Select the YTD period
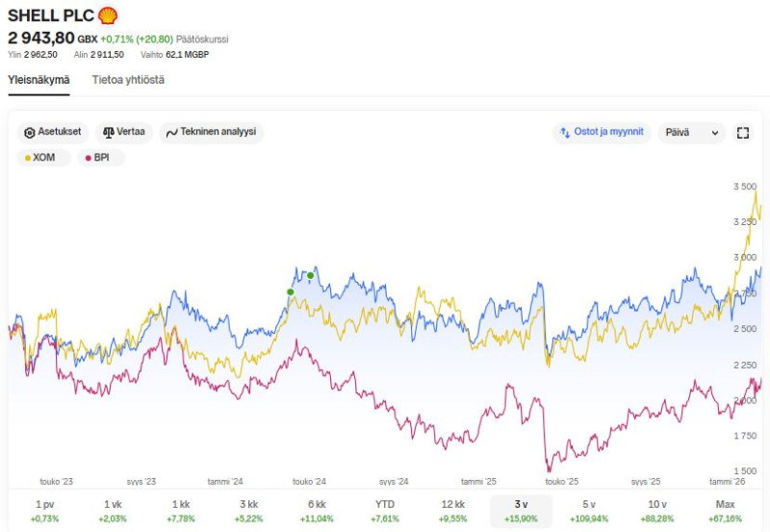This screenshot has width=770, height=532. tap(385, 512)
